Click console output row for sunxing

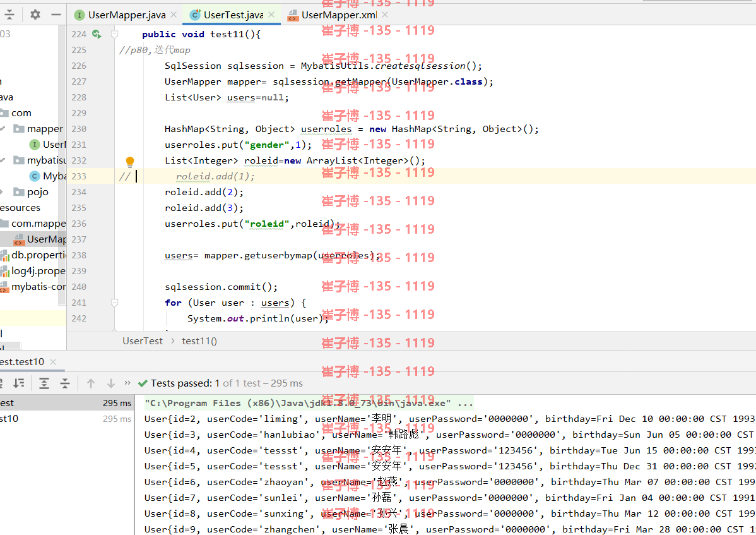click(x=450, y=514)
